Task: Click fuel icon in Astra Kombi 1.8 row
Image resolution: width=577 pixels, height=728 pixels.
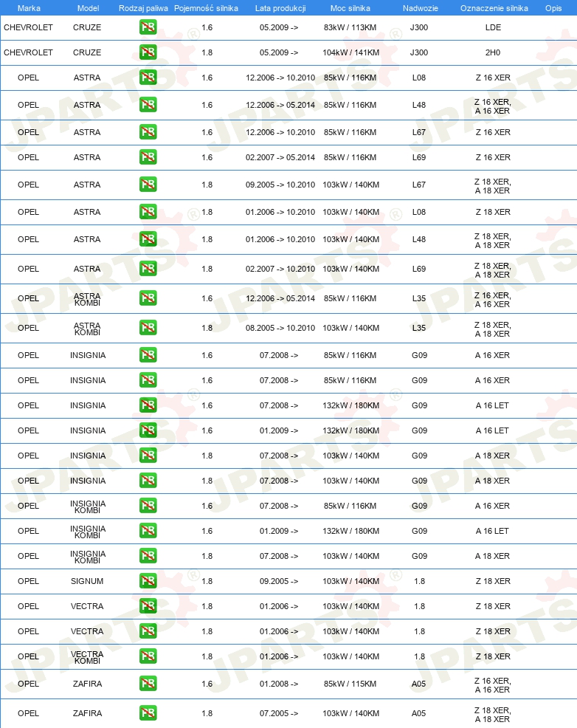Action: tap(148, 328)
